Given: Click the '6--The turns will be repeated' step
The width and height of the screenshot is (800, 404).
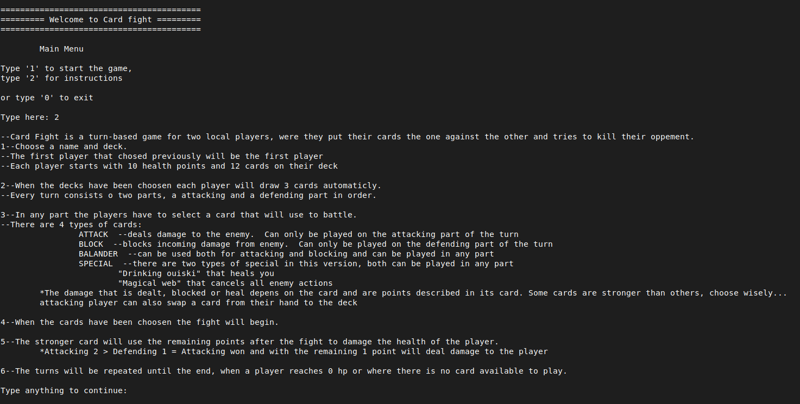Looking at the screenshot, I should 283,371.
